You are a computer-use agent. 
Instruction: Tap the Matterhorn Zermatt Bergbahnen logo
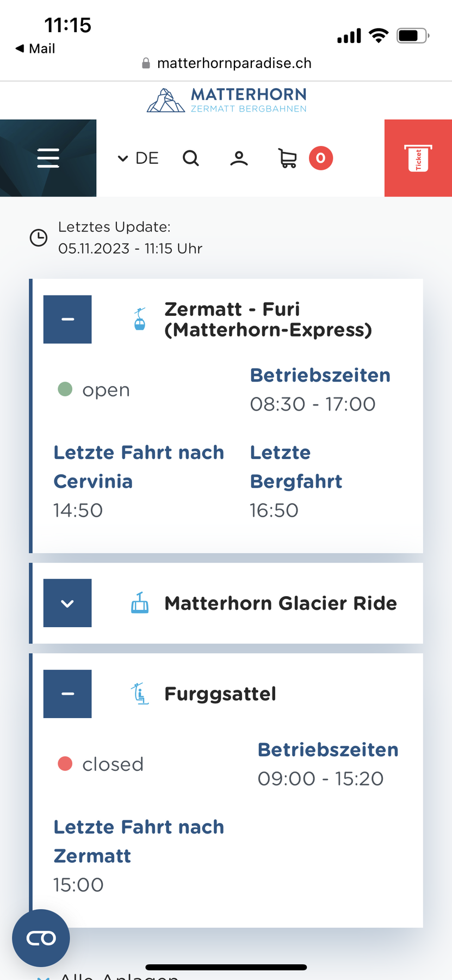coord(227,100)
